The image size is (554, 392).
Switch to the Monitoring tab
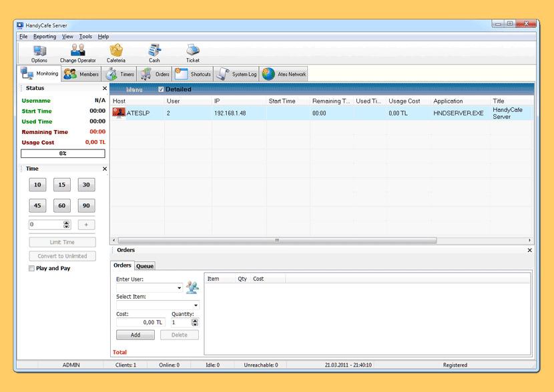point(39,73)
